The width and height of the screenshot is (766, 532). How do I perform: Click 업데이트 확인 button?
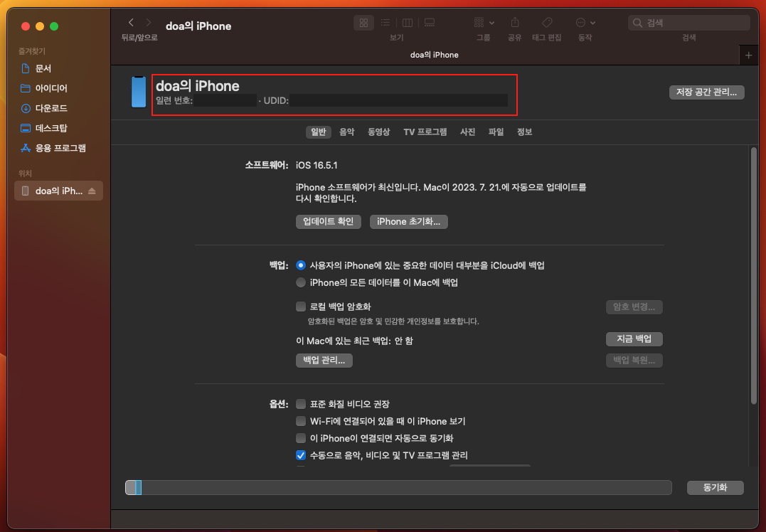(329, 222)
